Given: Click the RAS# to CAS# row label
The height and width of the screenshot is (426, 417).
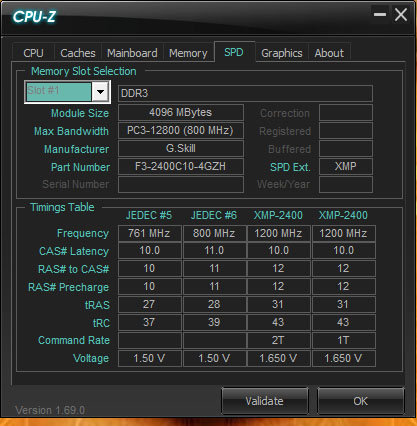Looking at the screenshot, I should pos(74,269).
